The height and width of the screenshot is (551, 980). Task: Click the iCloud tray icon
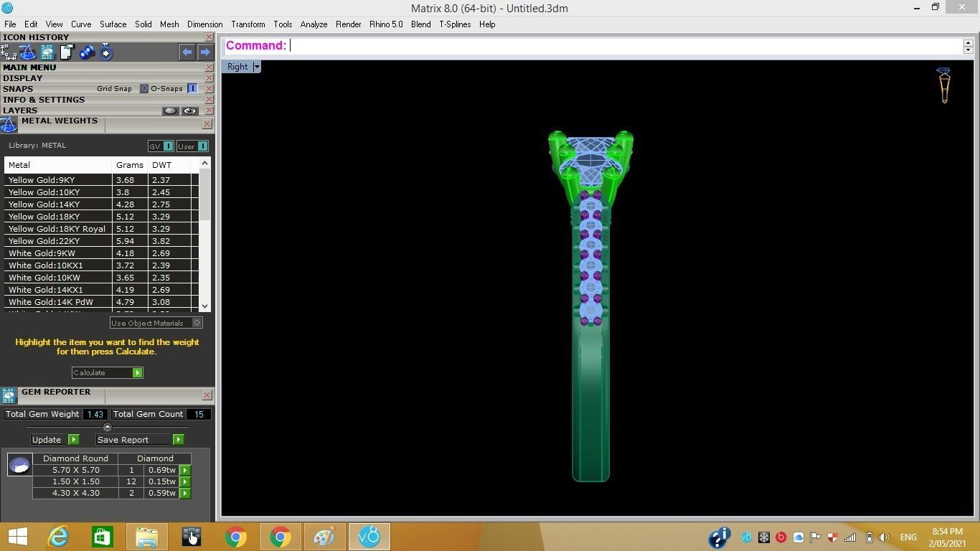(x=798, y=537)
